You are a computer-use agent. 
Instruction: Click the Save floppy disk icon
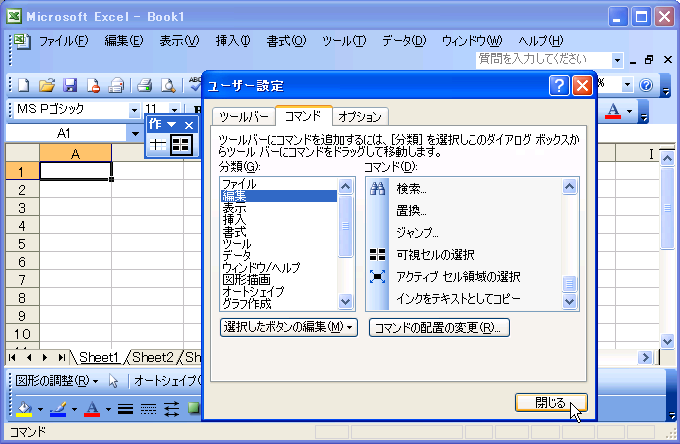[70, 85]
